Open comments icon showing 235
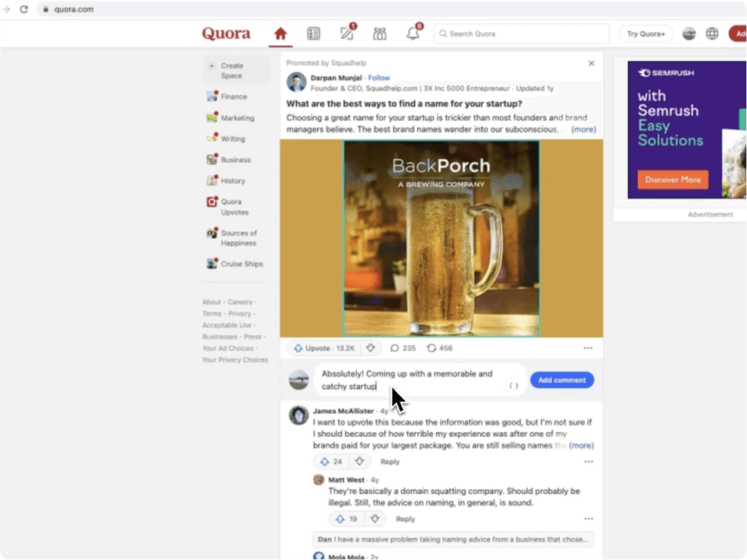This screenshot has width=747, height=560. click(x=403, y=348)
